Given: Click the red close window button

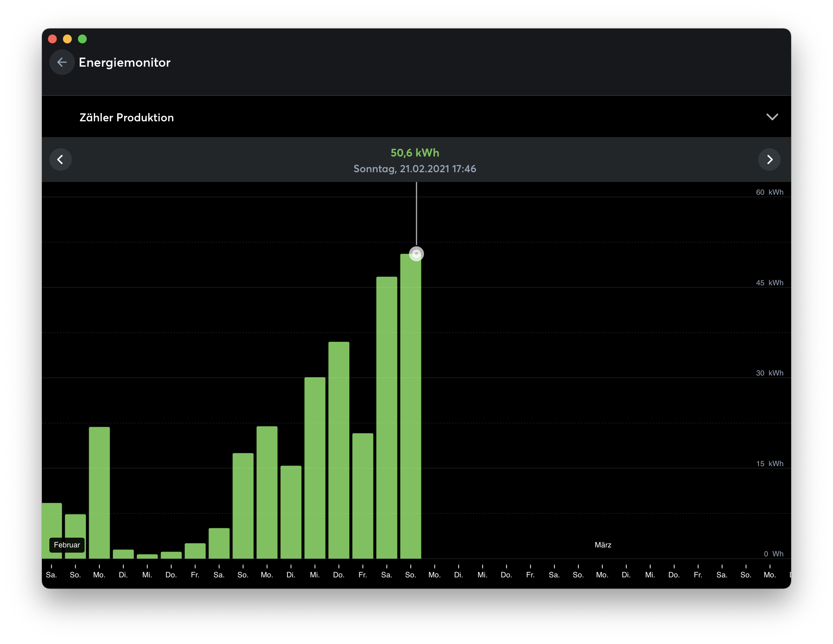Looking at the screenshot, I should [x=53, y=39].
